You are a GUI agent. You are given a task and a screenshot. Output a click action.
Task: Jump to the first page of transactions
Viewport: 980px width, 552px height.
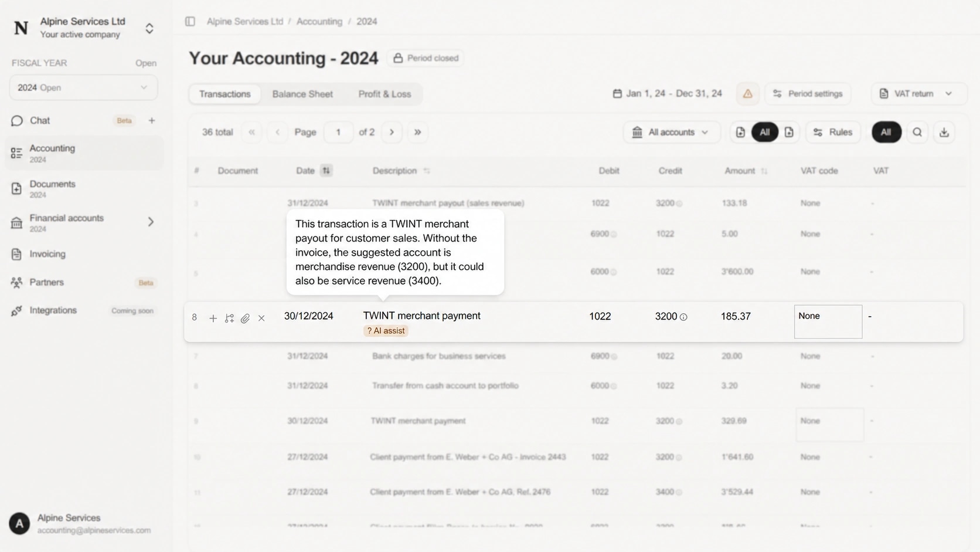tap(252, 133)
